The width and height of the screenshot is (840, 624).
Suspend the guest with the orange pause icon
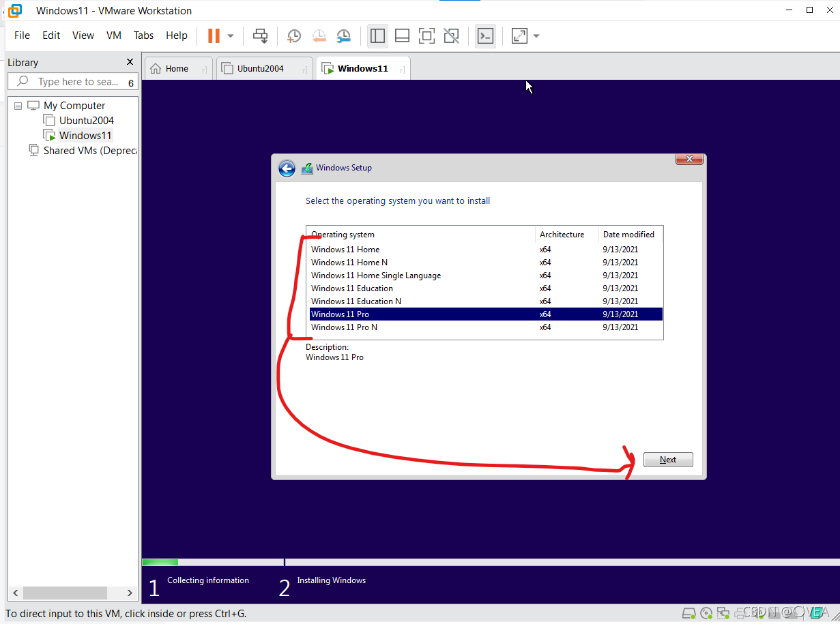(x=214, y=35)
